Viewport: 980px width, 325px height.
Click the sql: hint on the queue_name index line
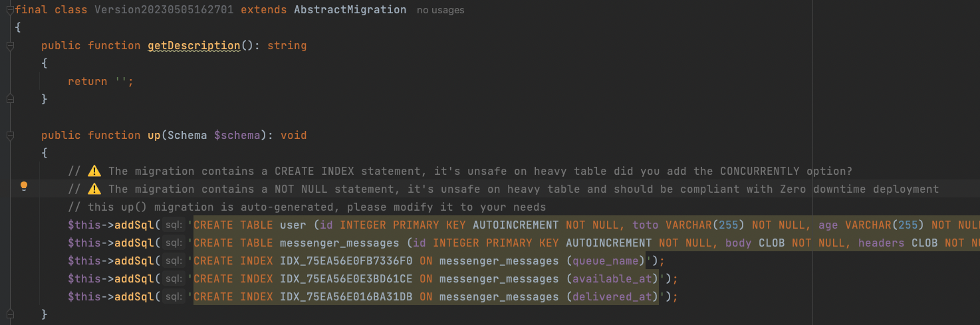pos(175,261)
